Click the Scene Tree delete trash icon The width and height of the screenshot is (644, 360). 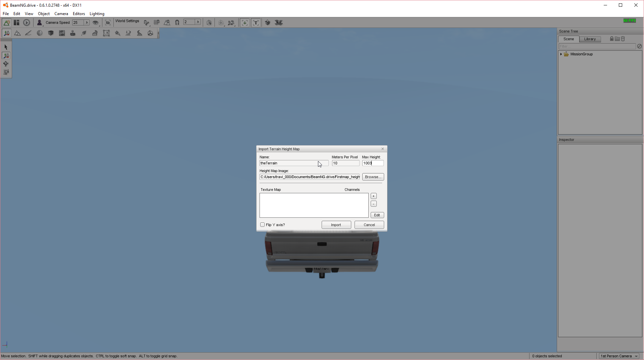coord(623,39)
